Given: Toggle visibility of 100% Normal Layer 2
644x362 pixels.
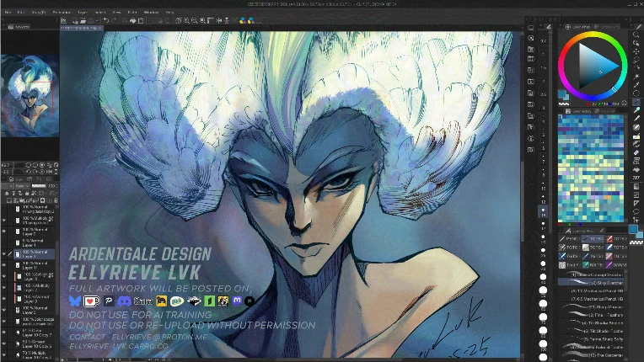Looking at the screenshot, I should point(4,232).
